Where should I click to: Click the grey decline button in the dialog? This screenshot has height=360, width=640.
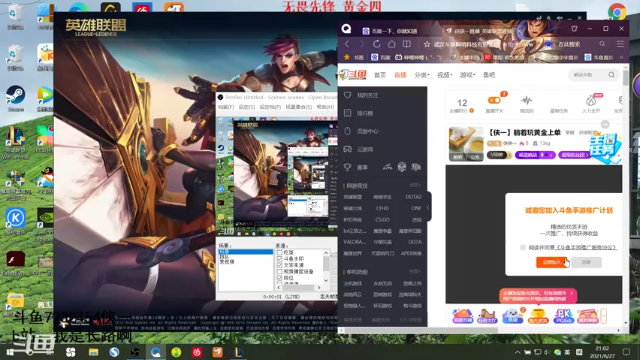click(x=586, y=262)
